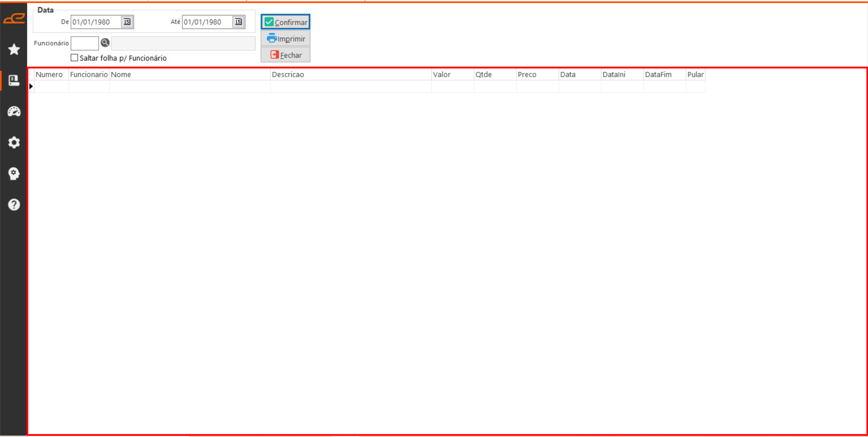The image size is (868, 437).
Task: Click the head-with-gear icon in sidebar
Action: (x=14, y=174)
